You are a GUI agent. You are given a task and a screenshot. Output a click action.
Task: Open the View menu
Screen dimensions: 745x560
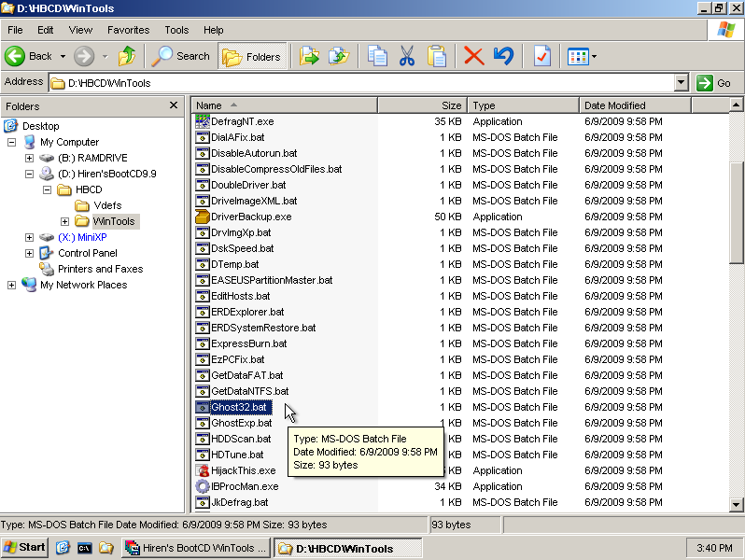tap(80, 30)
